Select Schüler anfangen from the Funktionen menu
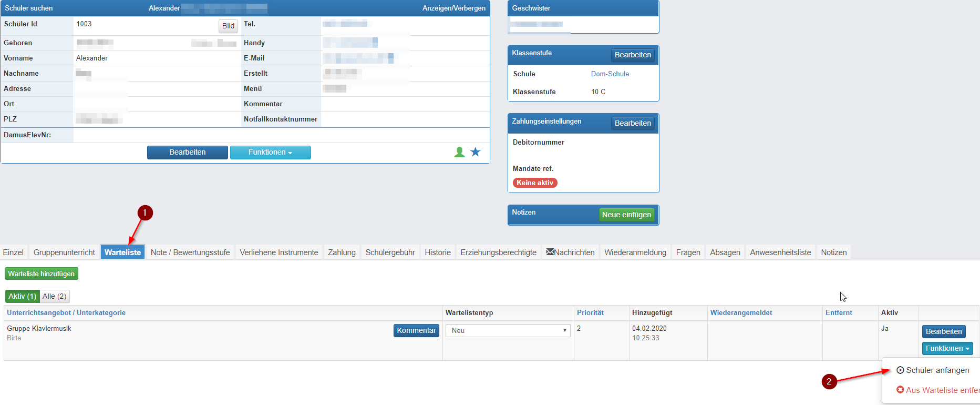The width and height of the screenshot is (980, 405). [933, 370]
